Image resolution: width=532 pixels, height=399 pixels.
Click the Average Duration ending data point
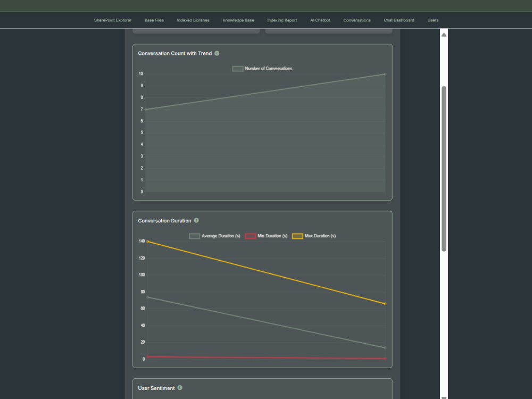(x=385, y=348)
